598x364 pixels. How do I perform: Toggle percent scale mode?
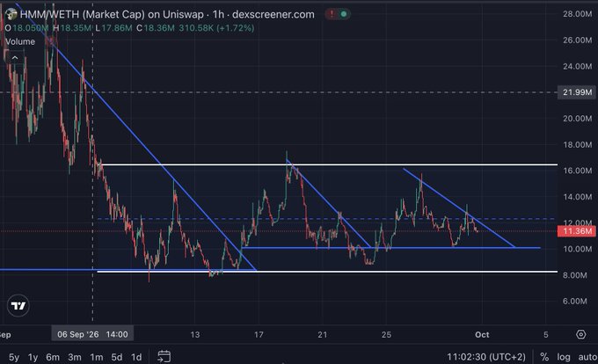(x=544, y=357)
